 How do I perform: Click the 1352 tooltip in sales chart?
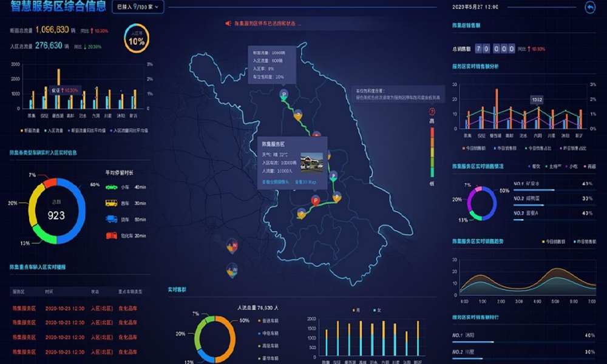(537, 100)
